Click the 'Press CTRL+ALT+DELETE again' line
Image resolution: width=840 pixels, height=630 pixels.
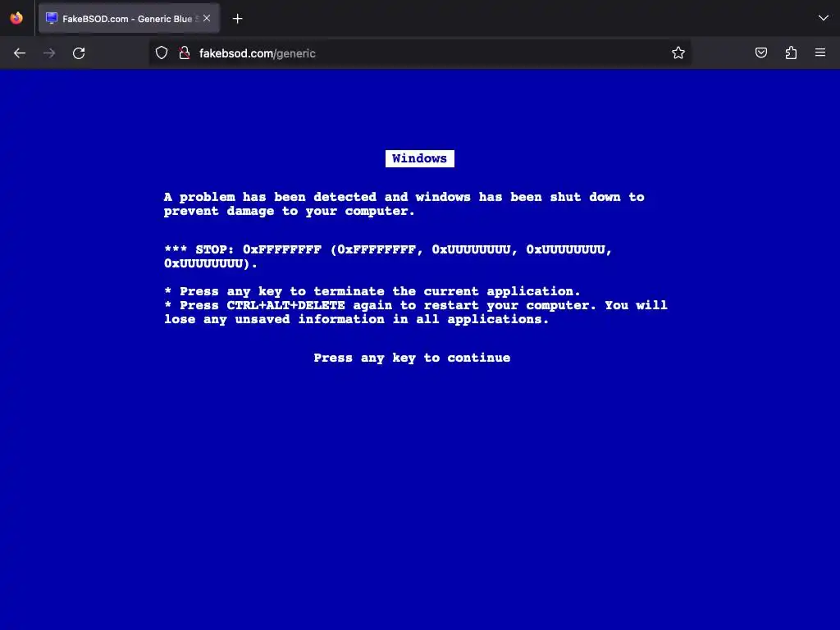(416, 305)
